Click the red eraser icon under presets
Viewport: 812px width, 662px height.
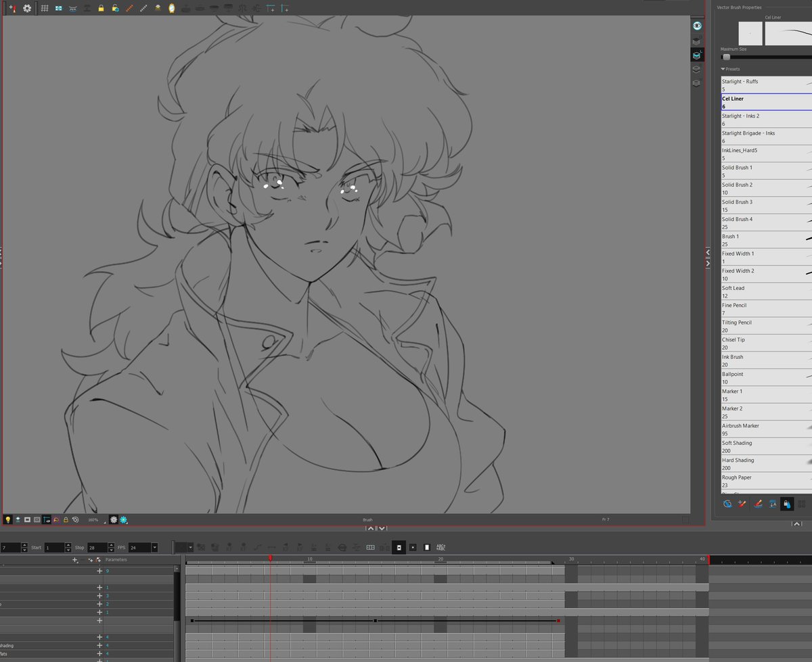point(757,504)
